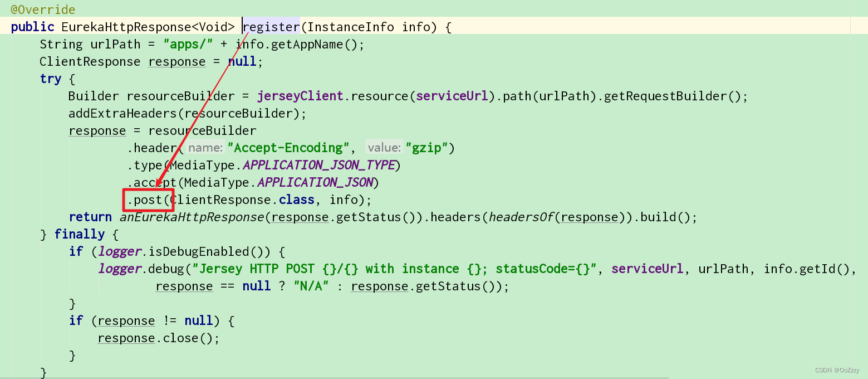The image size is (868, 379).
Task: Click the .debug logger method
Action: [163, 269]
